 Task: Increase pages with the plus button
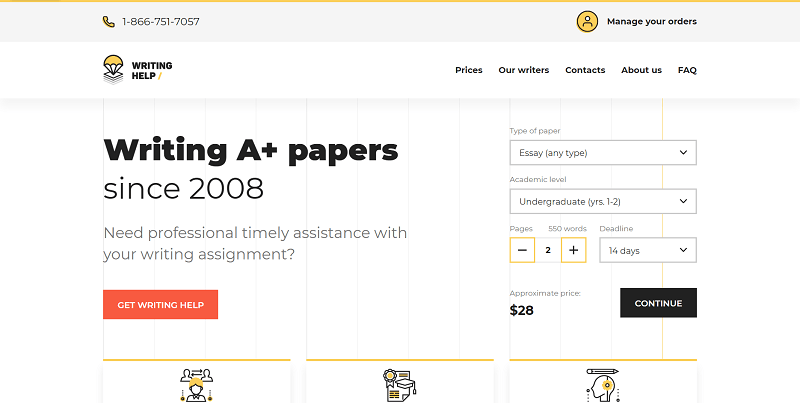click(573, 250)
